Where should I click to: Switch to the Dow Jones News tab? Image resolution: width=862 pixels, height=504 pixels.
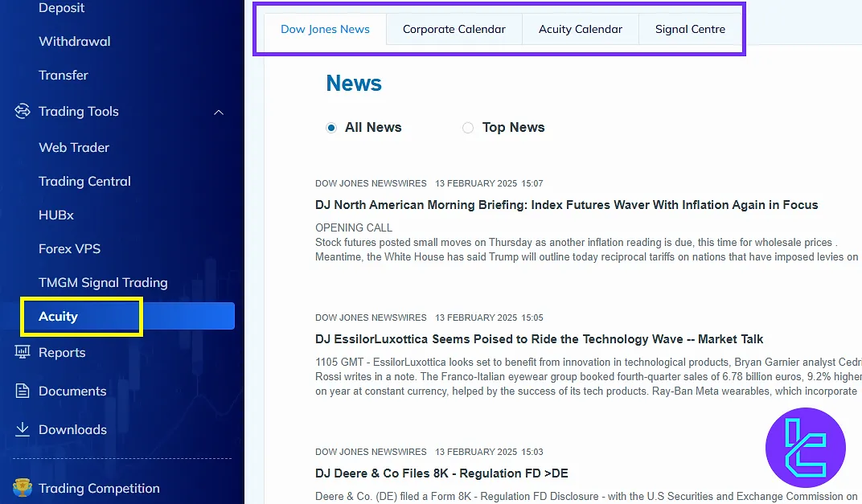pos(325,29)
